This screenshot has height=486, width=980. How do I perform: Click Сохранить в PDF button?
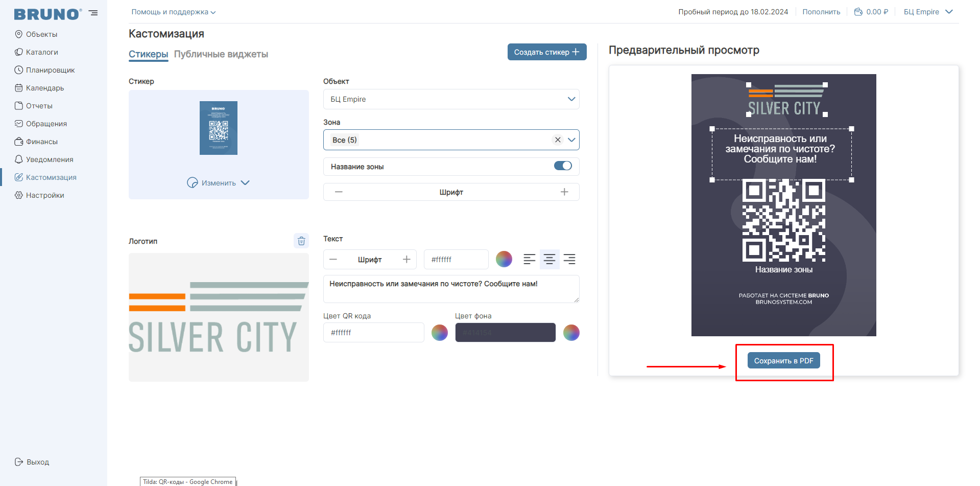pyautogui.click(x=783, y=361)
